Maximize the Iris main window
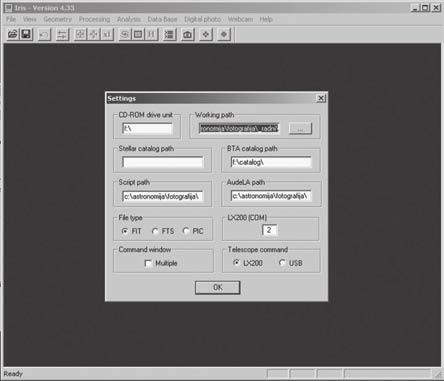The image size is (444, 381). pyautogui.click(x=425, y=7)
